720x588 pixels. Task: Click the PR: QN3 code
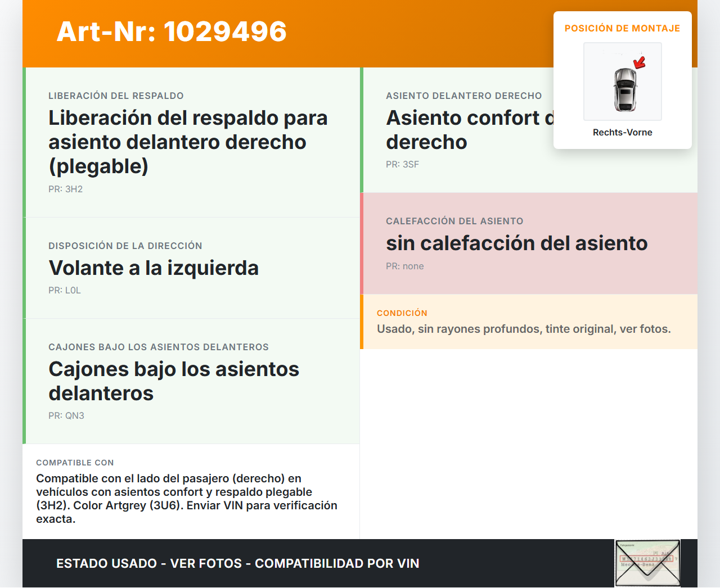[66, 416]
